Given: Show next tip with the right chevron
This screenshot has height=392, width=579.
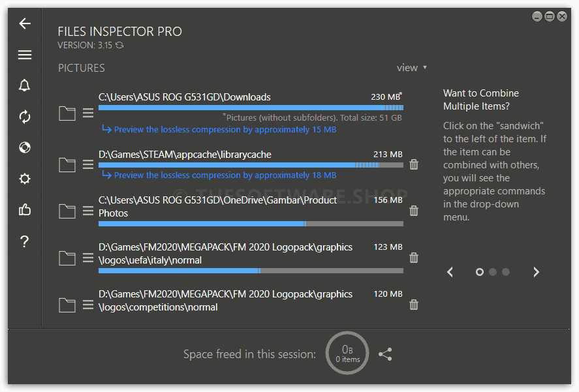Looking at the screenshot, I should [x=536, y=272].
